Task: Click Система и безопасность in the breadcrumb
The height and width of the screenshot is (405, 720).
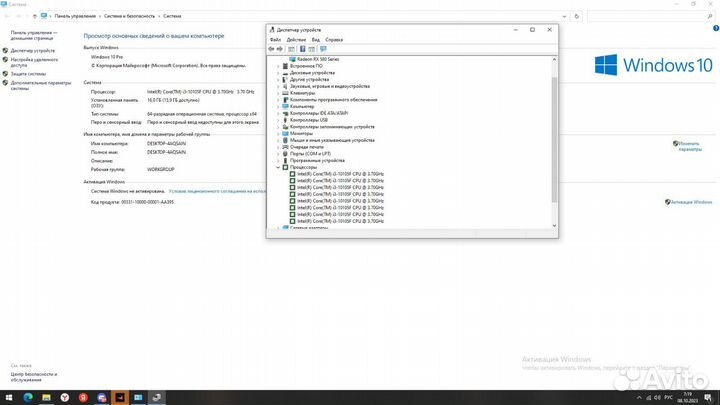Action: coord(129,16)
